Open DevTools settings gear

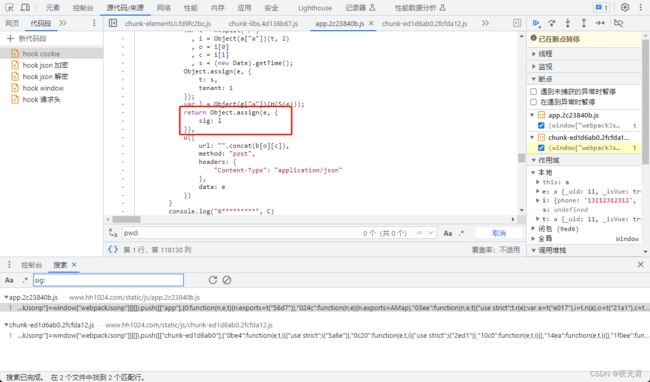coord(625,7)
